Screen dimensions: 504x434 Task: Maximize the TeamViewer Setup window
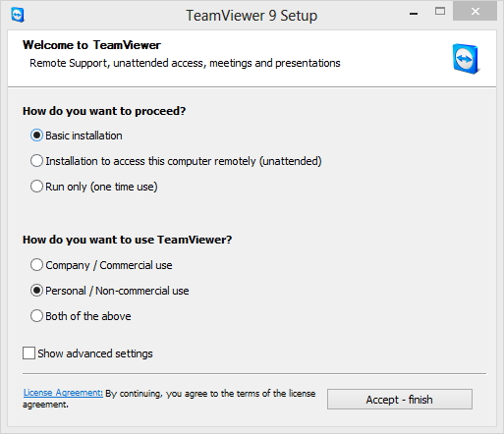click(x=440, y=12)
